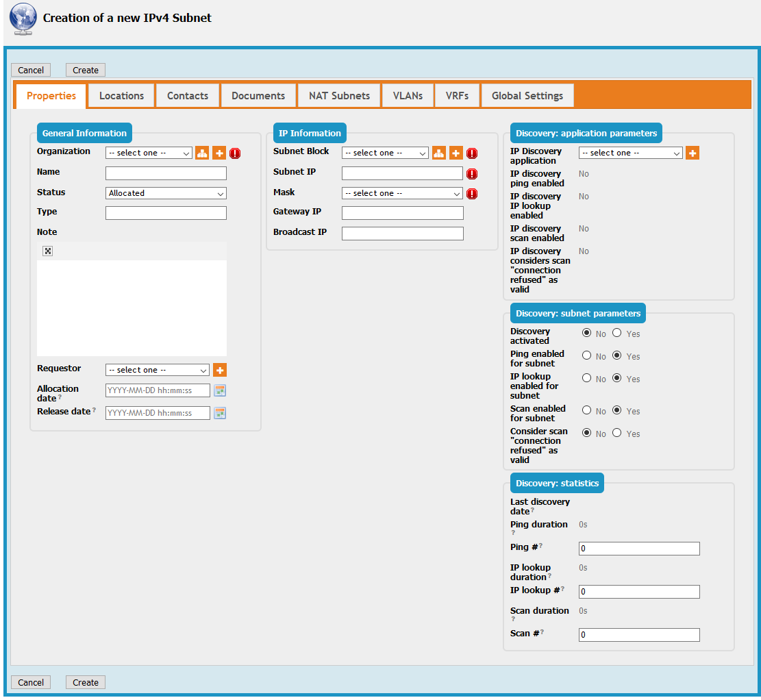761x700 pixels.
Task: Add a new IP Discovery application
Action: (693, 153)
